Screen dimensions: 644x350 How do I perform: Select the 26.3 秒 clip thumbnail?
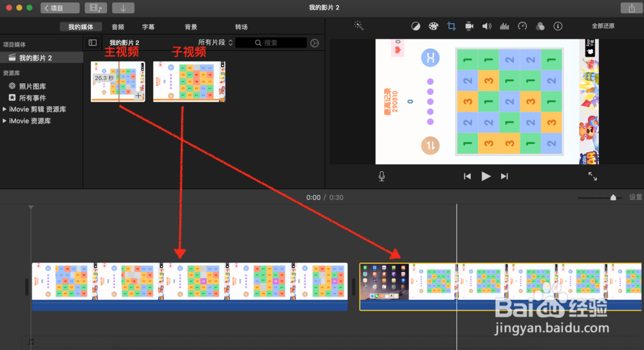pos(118,81)
